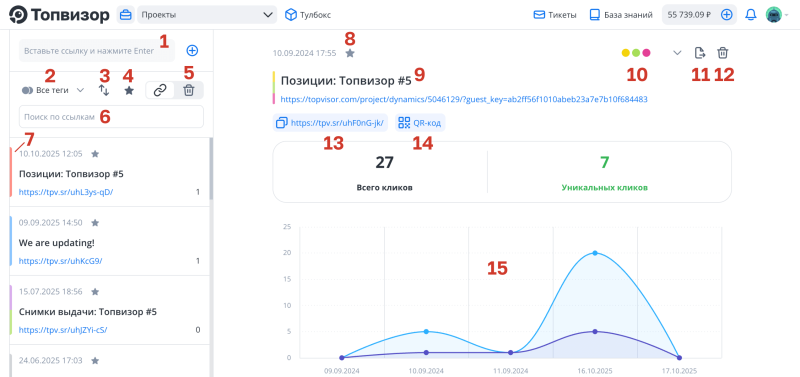Delete this link with the trash icon

(x=723, y=53)
